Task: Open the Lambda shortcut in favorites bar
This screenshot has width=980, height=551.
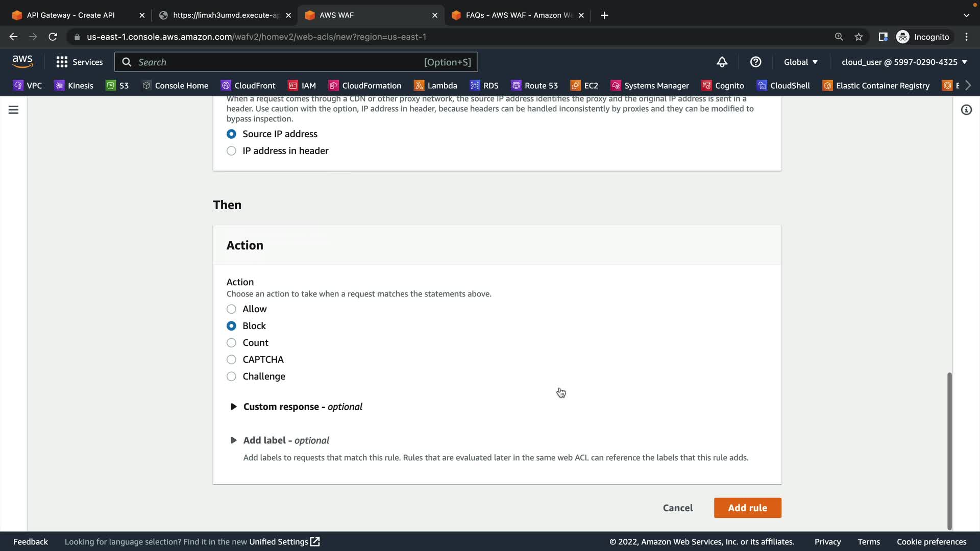Action: 435,85
